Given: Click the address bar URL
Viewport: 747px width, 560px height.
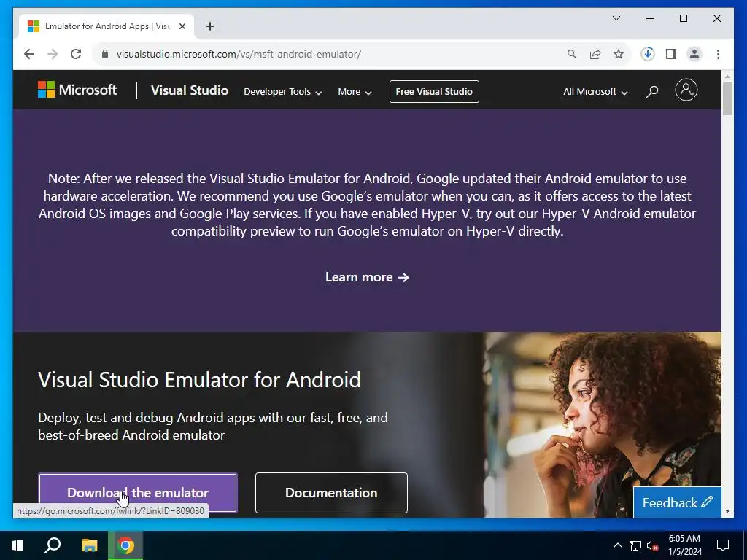Looking at the screenshot, I should 239,54.
